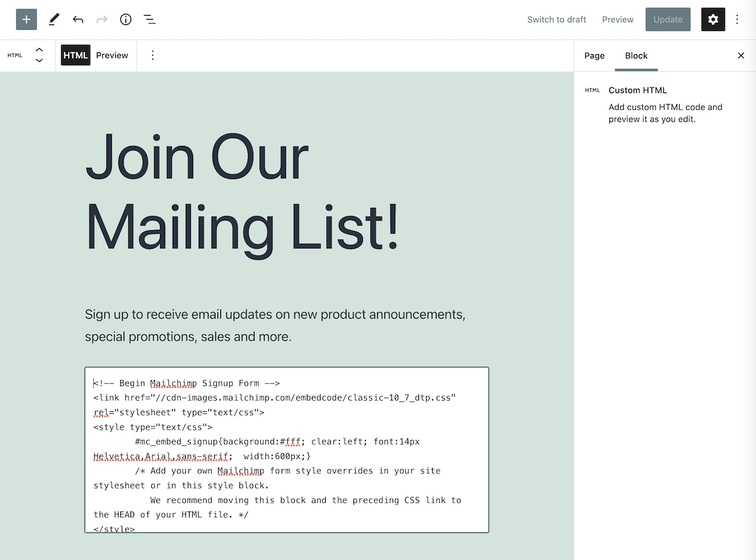Click the 'Add custom HTML code' description
The width and height of the screenshot is (756, 560).
tap(665, 113)
